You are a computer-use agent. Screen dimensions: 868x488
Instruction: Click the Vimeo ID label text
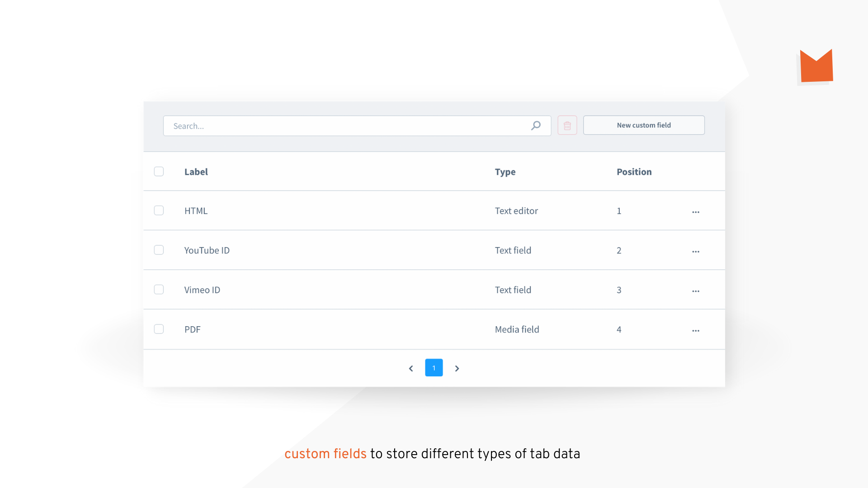click(x=202, y=290)
